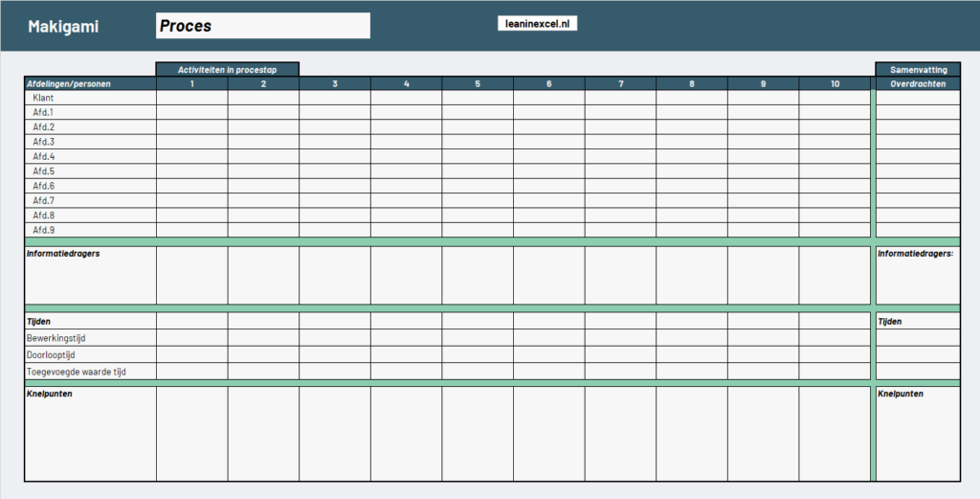This screenshot has width=980, height=499.
Task: Select the process step 5 column header
Action: (x=477, y=83)
